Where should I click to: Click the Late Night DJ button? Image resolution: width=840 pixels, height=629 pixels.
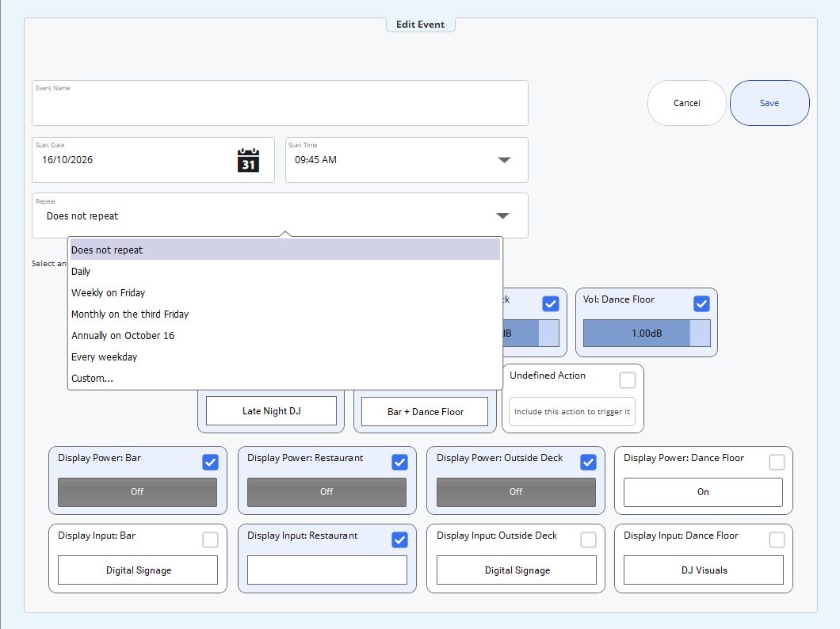coord(271,411)
